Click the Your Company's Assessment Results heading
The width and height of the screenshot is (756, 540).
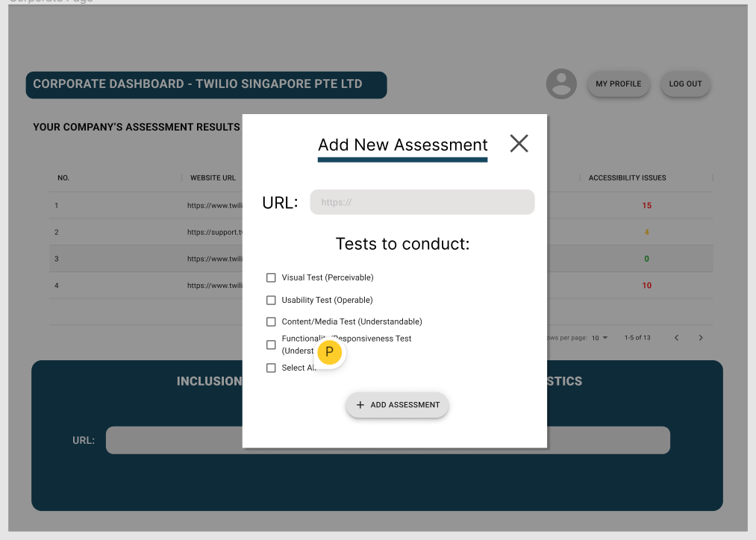(137, 128)
